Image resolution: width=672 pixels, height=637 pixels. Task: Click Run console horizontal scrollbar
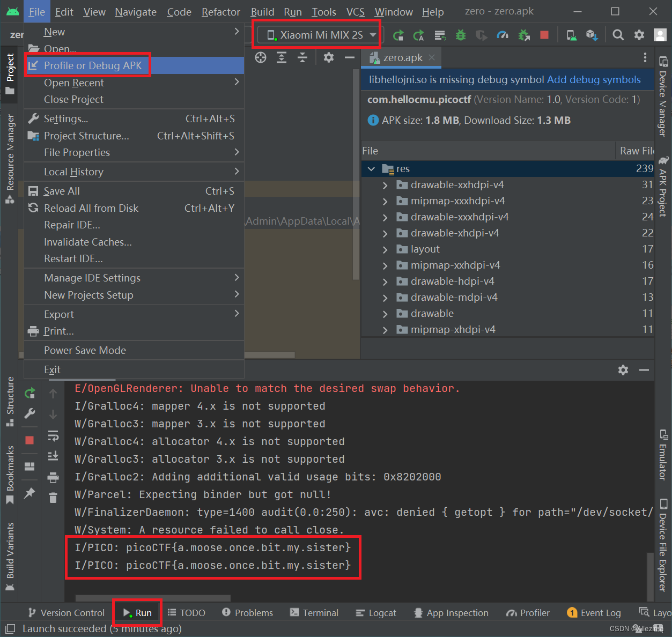(x=153, y=598)
